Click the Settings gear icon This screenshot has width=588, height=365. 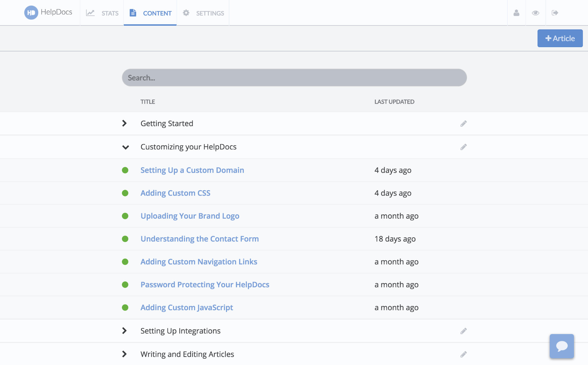click(186, 13)
